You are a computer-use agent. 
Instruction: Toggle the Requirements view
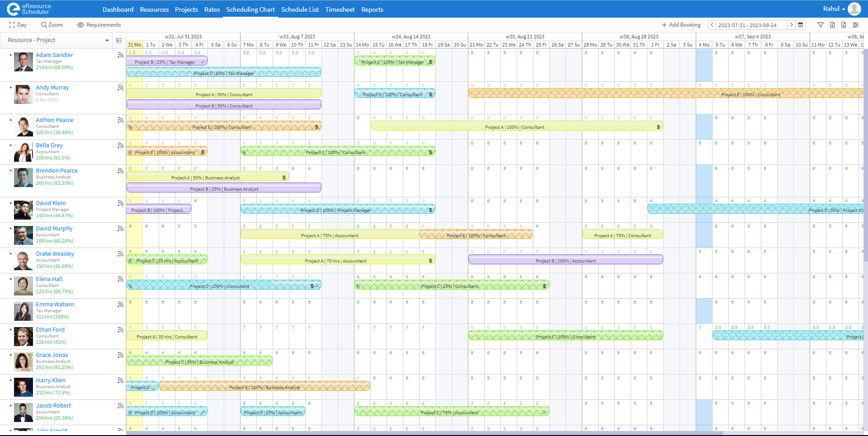click(99, 25)
